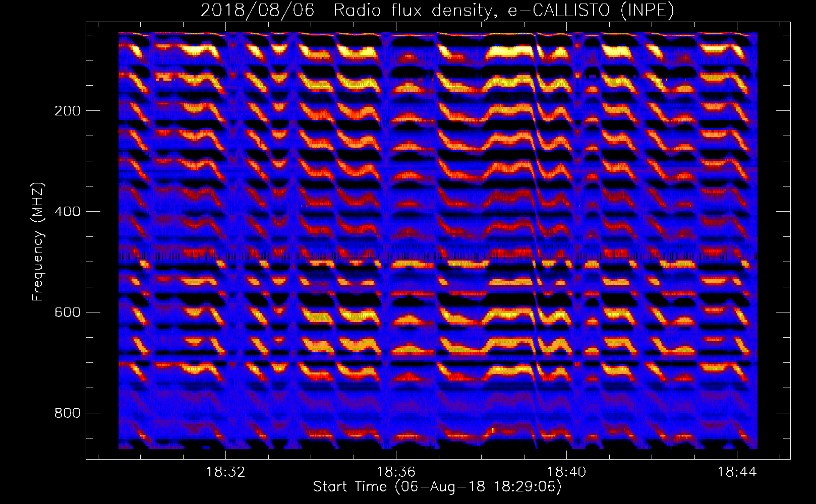Image resolution: width=816 pixels, height=504 pixels.
Task: Click the 'Start Time (06-Aug-18 18:29:06)' label
Action: (x=437, y=487)
